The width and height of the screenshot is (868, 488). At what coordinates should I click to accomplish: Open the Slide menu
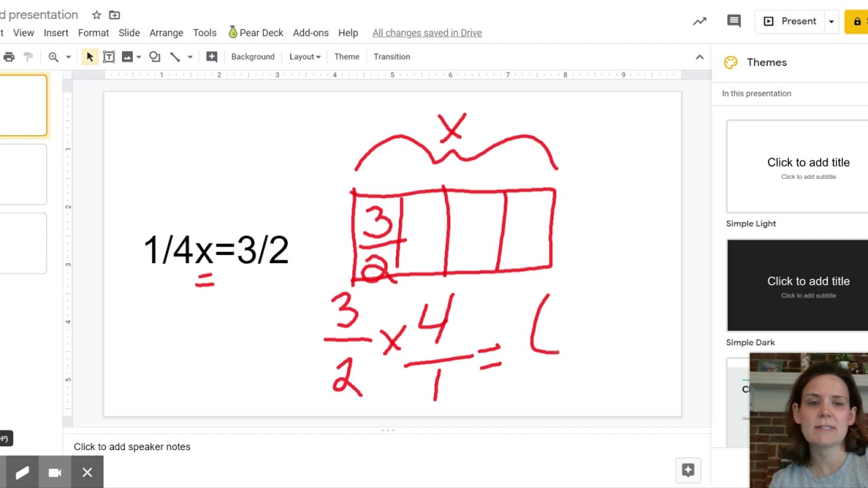click(129, 33)
